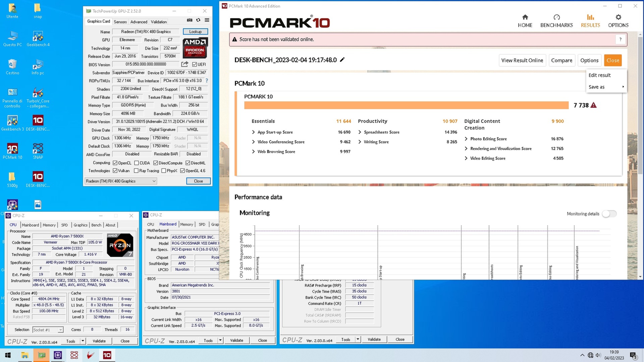Screen dimensions: 644x362
Task: Click the GPU Name field in GPU-Z
Action: click(x=146, y=32)
